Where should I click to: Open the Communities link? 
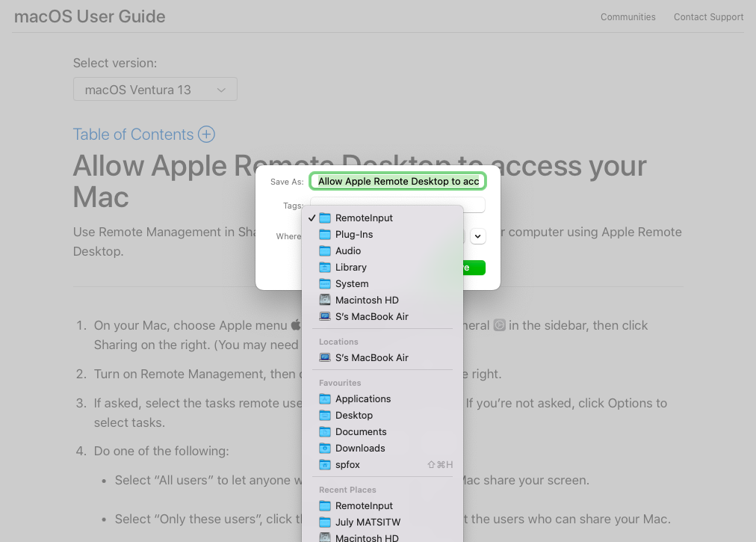coord(628,17)
